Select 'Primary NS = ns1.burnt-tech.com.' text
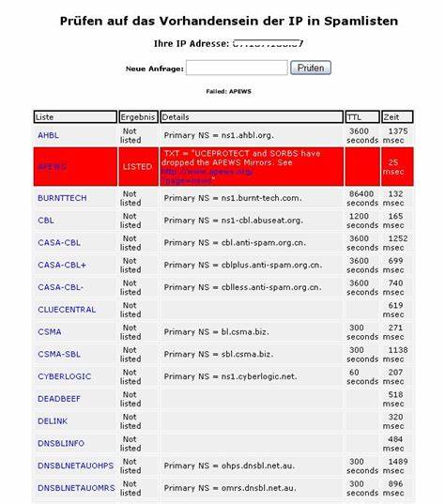 [x=233, y=198]
